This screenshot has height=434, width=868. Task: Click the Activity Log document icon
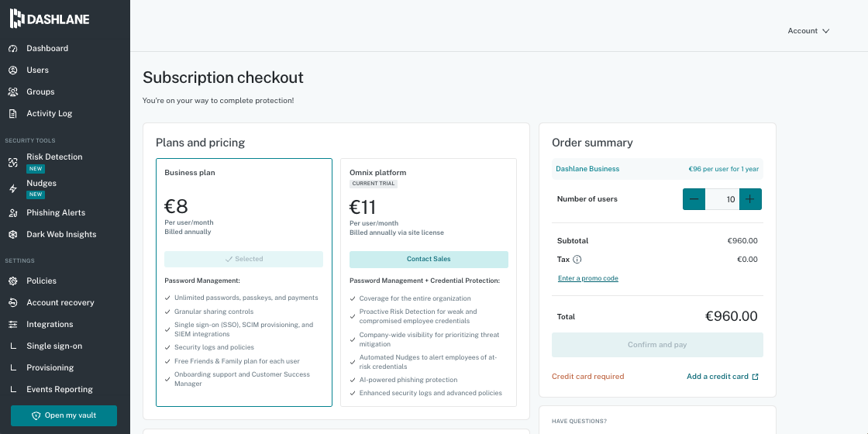(x=13, y=113)
